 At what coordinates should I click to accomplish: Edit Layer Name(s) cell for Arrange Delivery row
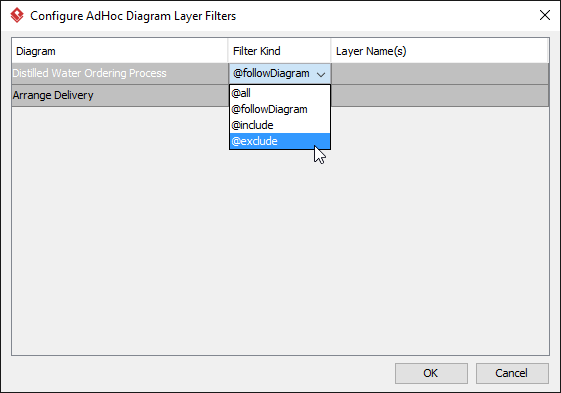(x=440, y=96)
